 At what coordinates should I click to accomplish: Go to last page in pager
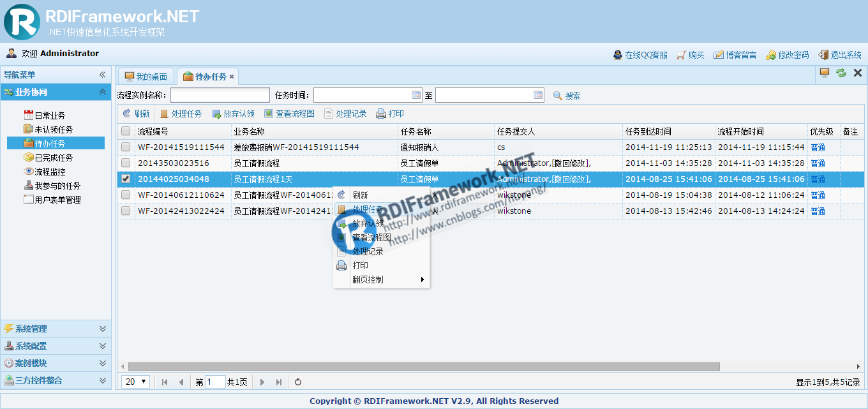coord(278,382)
